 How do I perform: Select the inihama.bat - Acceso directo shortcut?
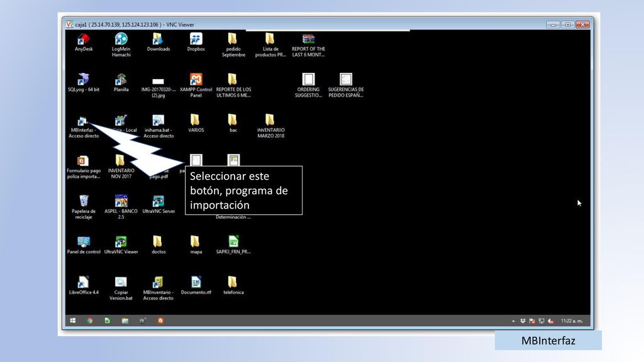click(158, 126)
